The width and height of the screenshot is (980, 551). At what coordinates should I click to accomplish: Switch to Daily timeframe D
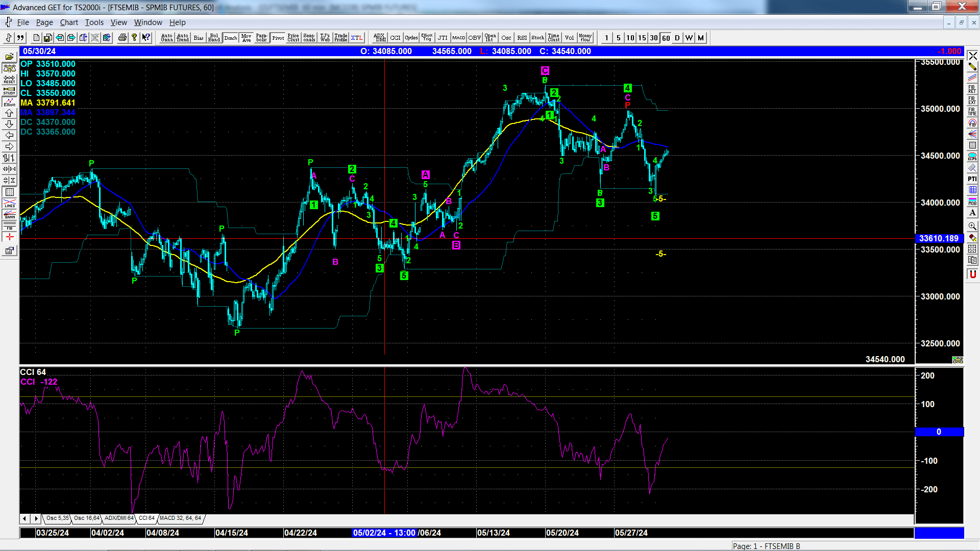[x=677, y=38]
